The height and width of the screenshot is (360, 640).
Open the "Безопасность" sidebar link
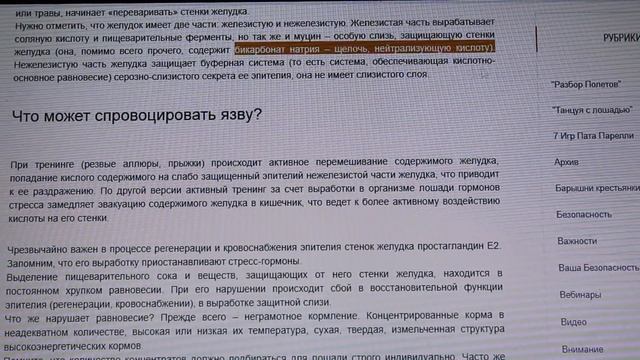point(584,214)
